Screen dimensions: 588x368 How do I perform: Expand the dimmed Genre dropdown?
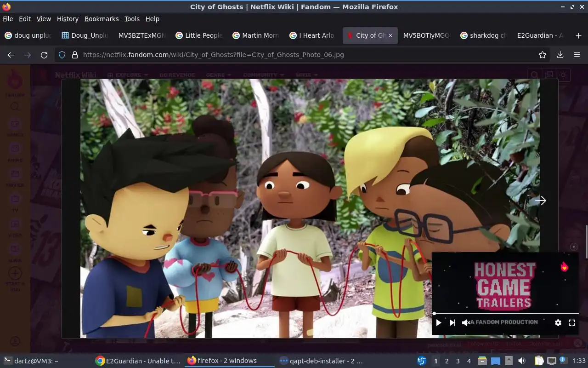(x=218, y=75)
